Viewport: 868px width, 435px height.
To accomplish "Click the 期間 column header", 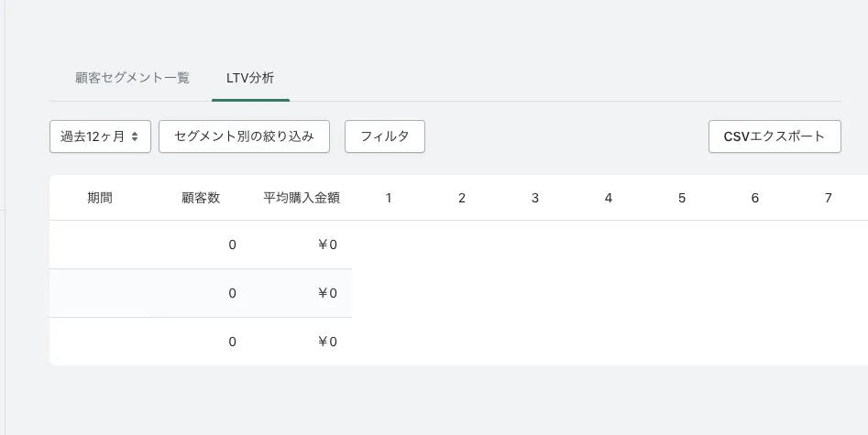I will [100, 198].
